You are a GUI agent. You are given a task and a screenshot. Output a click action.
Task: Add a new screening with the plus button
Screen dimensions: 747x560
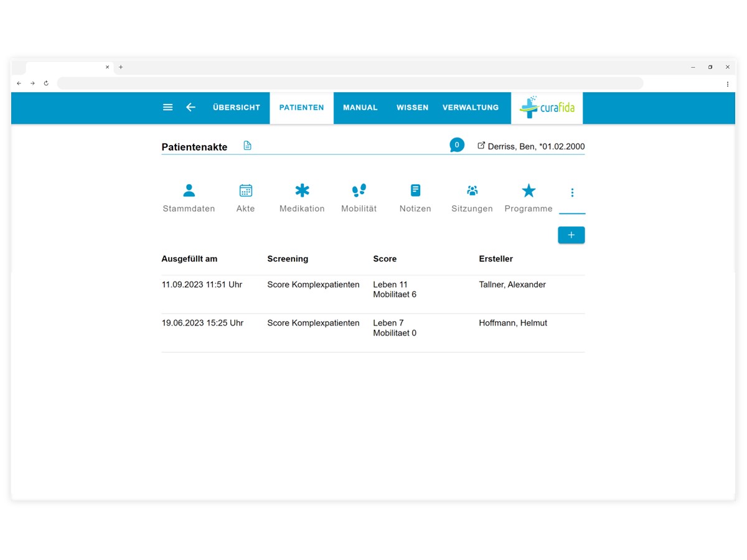coord(571,235)
